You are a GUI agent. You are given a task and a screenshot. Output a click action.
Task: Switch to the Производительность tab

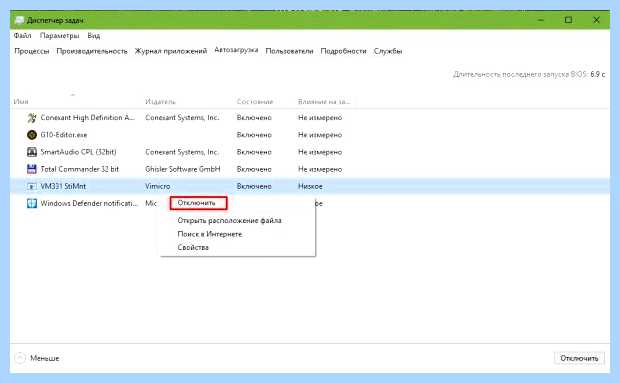click(x=92, y=51)
